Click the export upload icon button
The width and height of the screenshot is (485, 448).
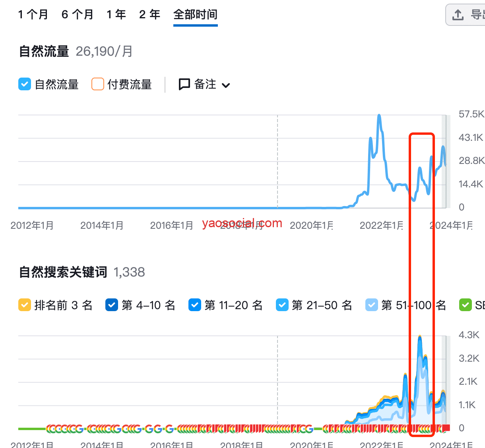tap(458, 15)
